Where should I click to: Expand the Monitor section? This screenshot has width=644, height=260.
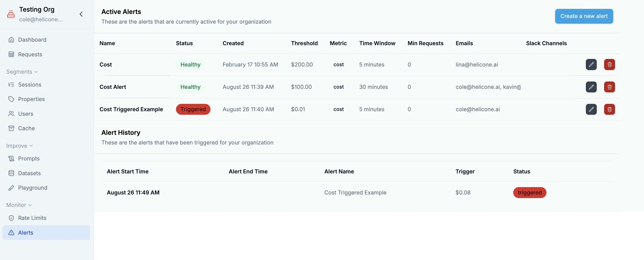[19, 205]
